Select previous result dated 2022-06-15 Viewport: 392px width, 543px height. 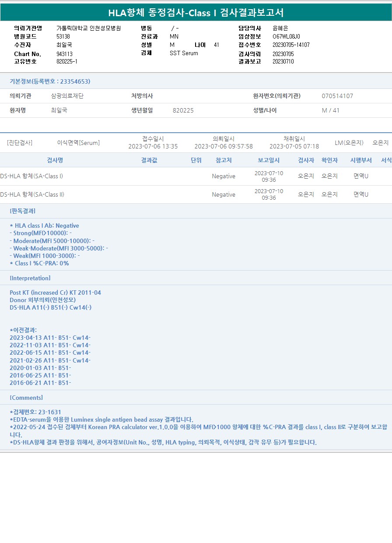point(50,353)
